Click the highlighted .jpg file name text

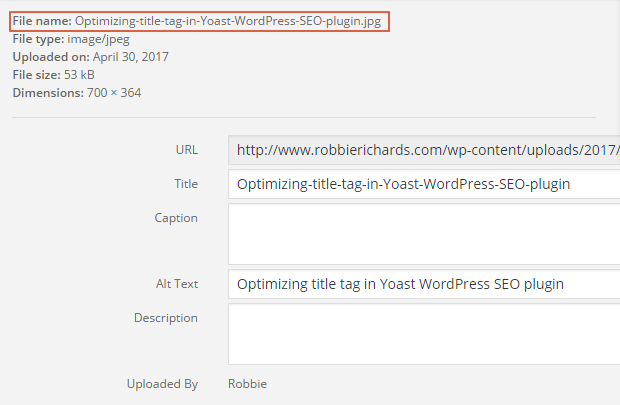[x=229, y=21]
